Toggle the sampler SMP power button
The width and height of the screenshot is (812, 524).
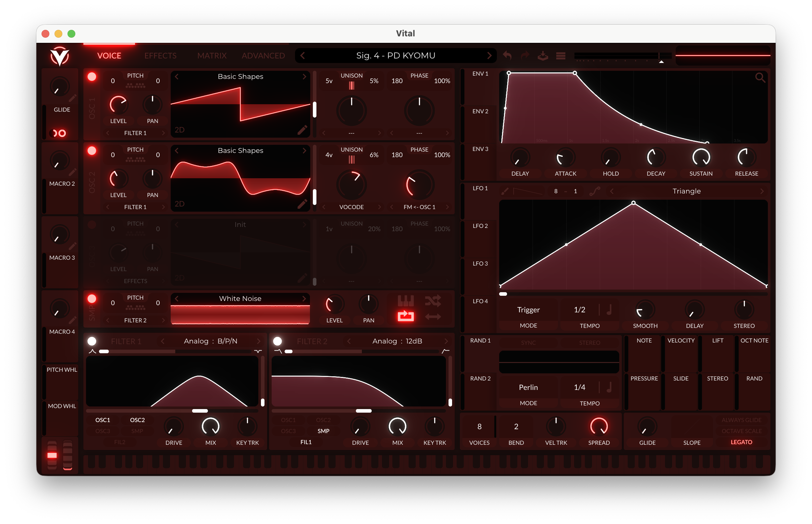point(92,299)
